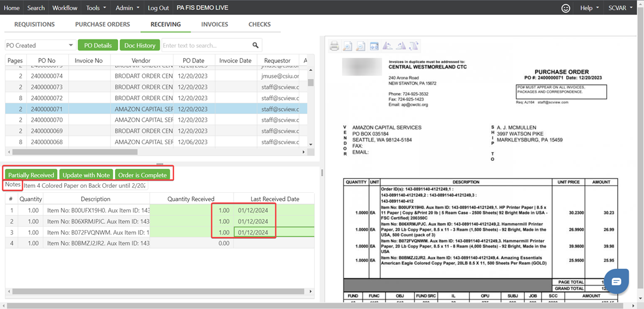
Task: Mark order with Order is Complete
Action: pyautogui.click(x=143, y=175)
